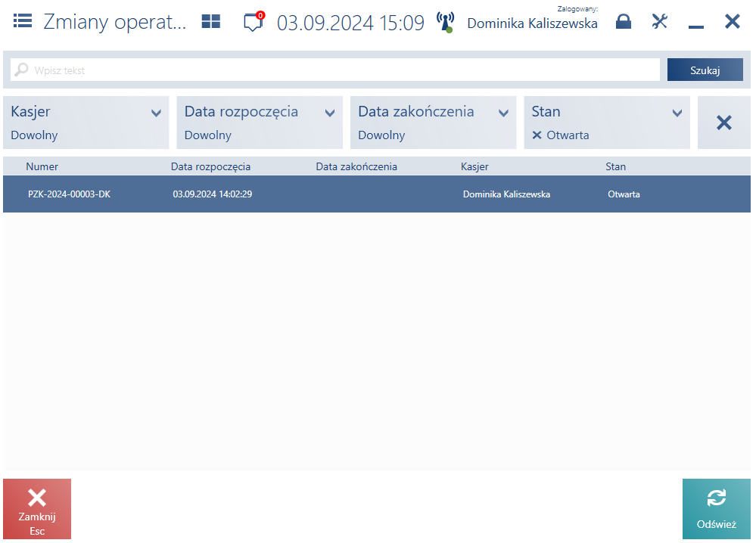This screenshot has height=543, width=756.
Task: Open the hamburger main menu icon
Action: coord(23,21)
